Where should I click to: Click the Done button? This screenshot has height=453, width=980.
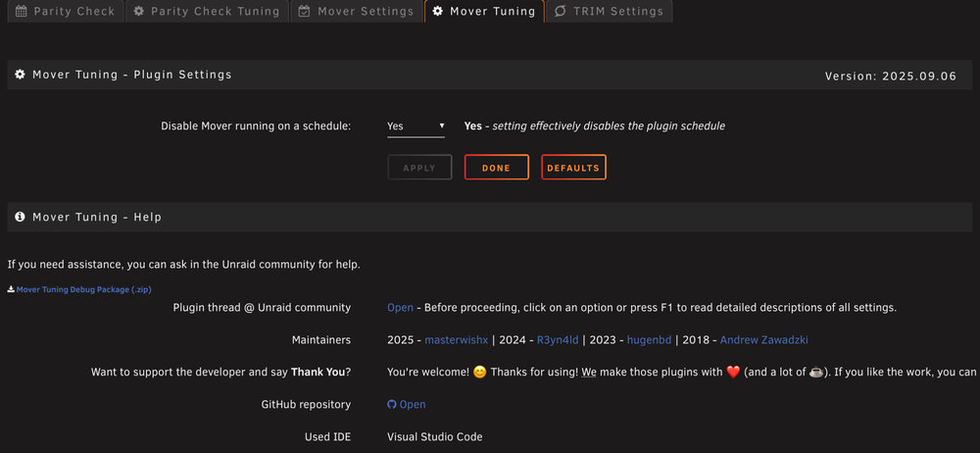coord(497,167)
